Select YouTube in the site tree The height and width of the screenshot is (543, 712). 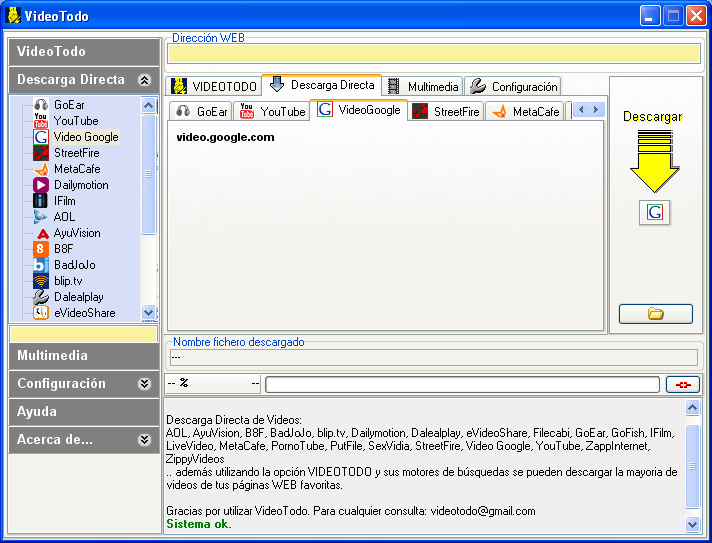point(76,121)
